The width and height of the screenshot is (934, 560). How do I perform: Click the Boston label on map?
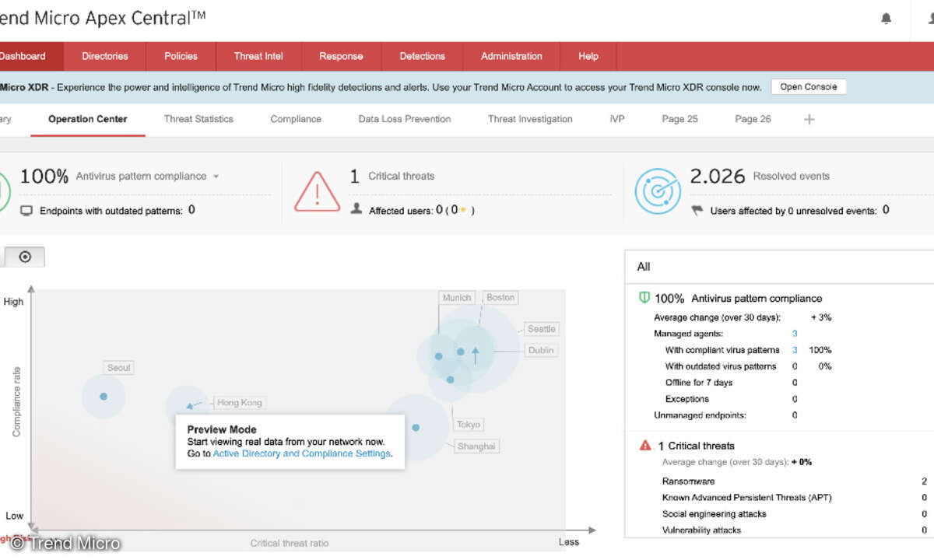point(500,298)
